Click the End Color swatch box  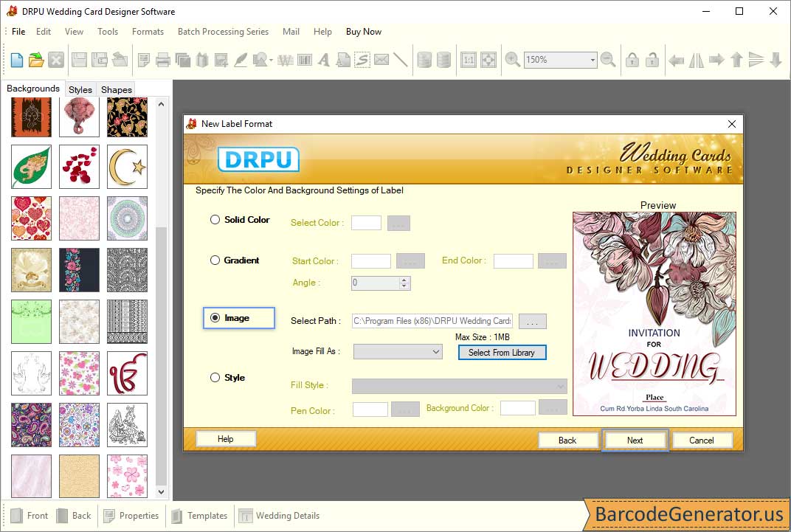[513, 261]
